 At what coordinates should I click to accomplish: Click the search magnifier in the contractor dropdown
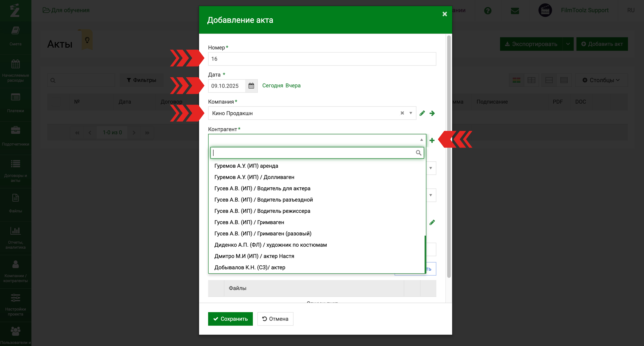418,153
